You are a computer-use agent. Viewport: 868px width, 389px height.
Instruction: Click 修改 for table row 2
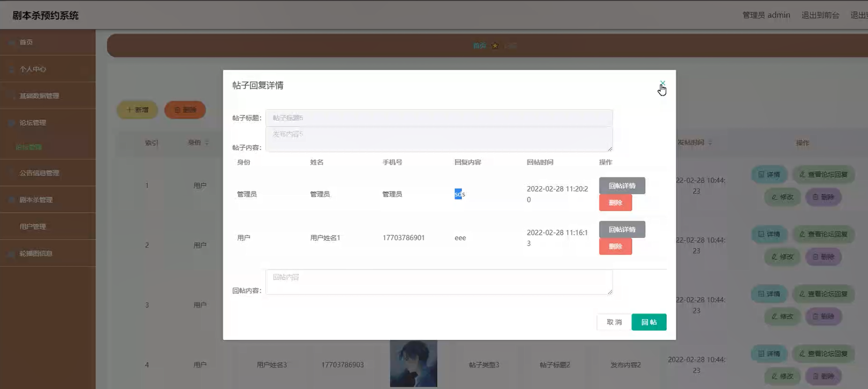(x=783, y=257)
